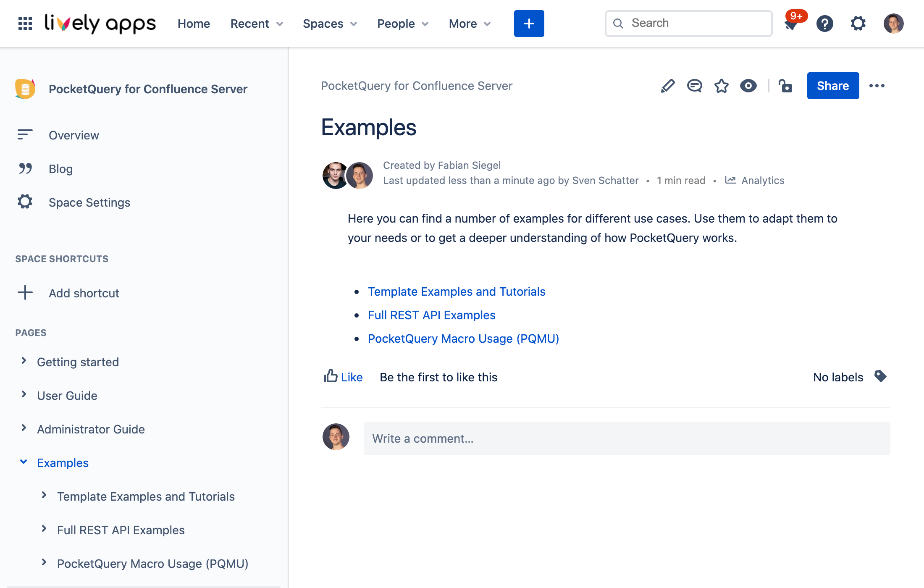924x588 pixels.
Task: Toggle watching with the eye icon
Action: pos(748,86)
